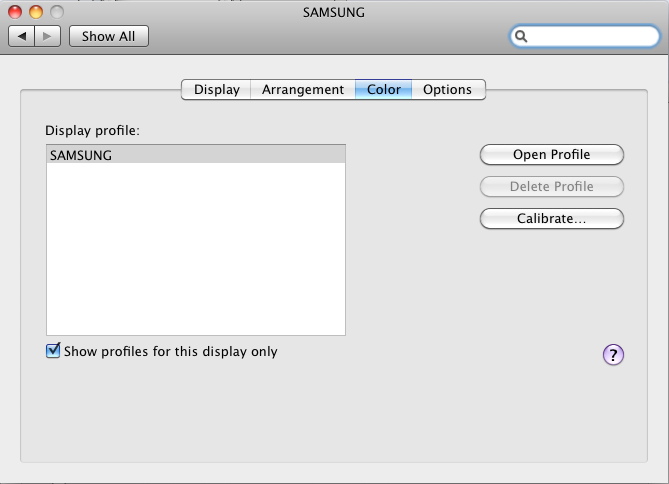Image resolution: width=669 pixels, height=484 pixels.
Task: Click the Delete Profile button
Action: 551,186
